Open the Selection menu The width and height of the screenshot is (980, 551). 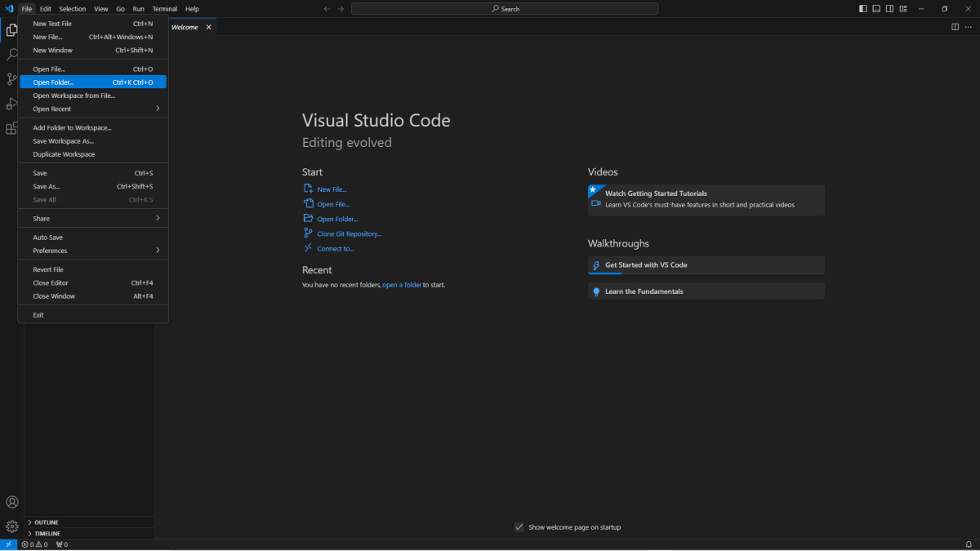pyautogui.click(x=73, y=9)
